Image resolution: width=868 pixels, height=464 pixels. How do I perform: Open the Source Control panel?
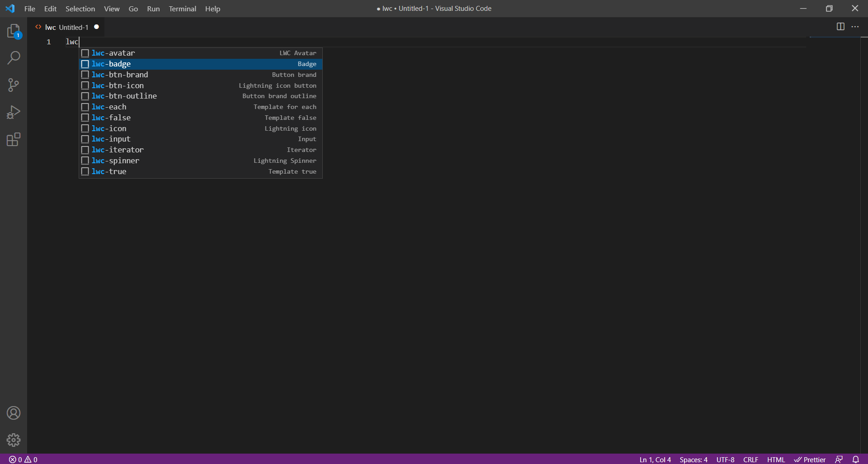[x=14, y=85]
